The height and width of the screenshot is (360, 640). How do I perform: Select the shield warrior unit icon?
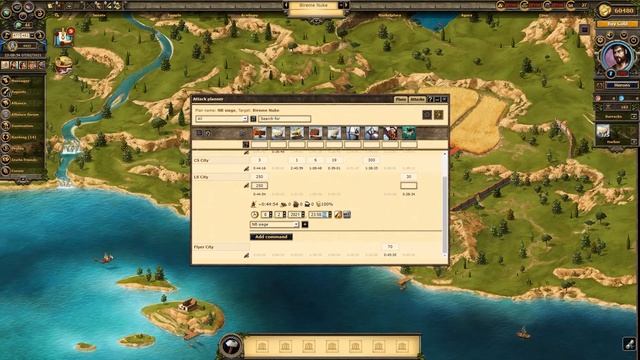371,133
